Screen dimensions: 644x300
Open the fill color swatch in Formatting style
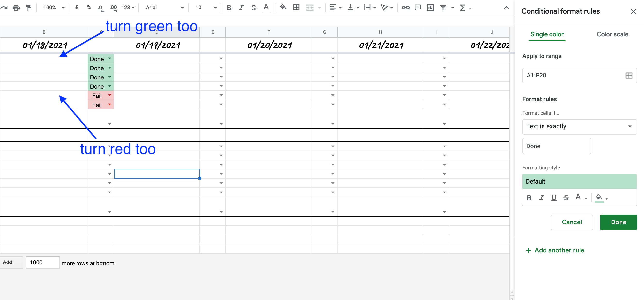(599, 198)
